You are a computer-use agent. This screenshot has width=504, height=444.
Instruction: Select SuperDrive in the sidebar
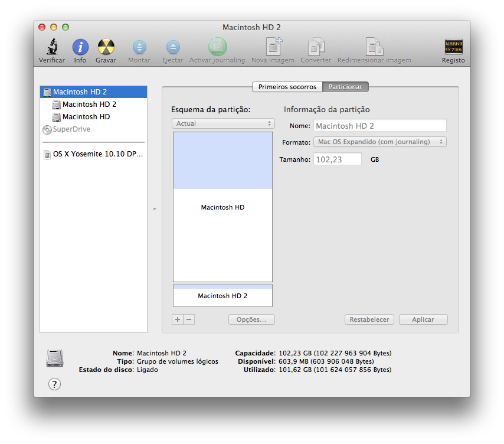tap(93, 129)
